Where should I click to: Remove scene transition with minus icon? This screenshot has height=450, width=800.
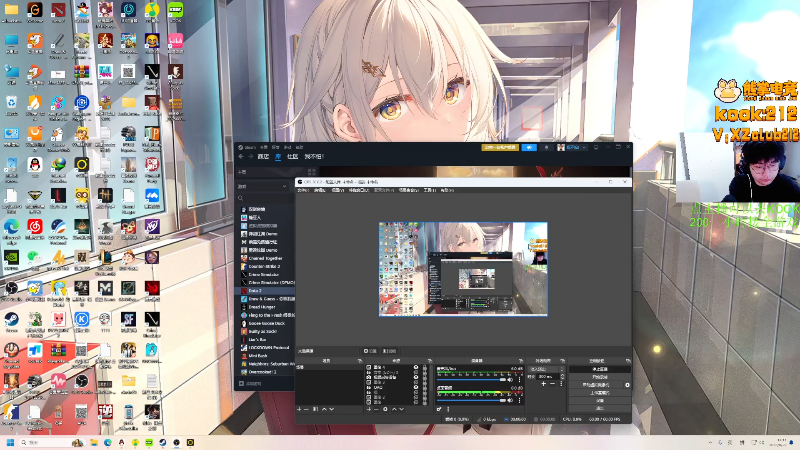tap(552, 384)
